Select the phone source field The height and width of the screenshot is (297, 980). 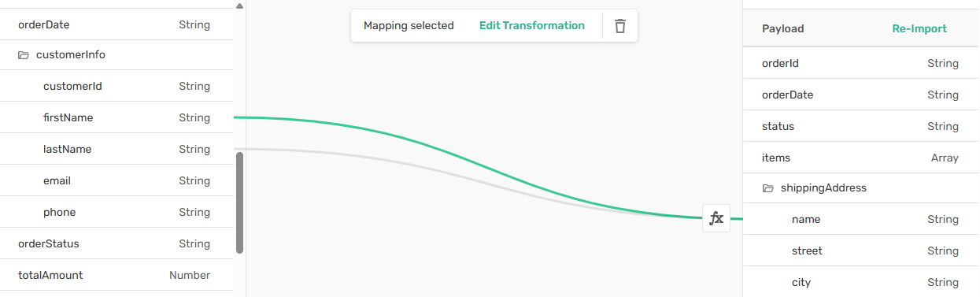coord(117,212)
